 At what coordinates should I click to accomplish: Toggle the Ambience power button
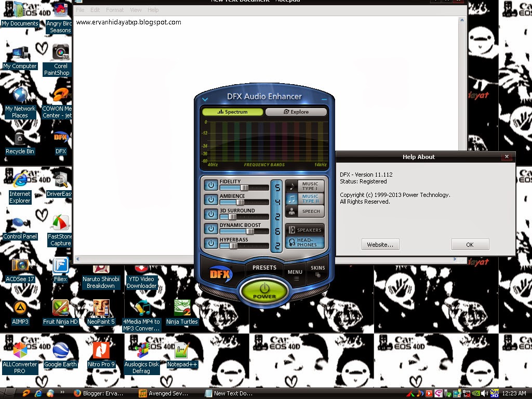point(211,199)
